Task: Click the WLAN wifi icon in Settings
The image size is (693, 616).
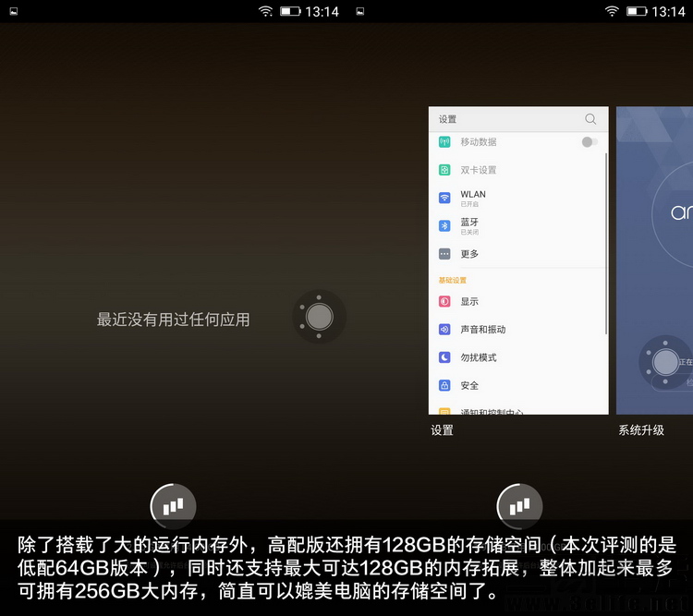Action: (444, 198)
